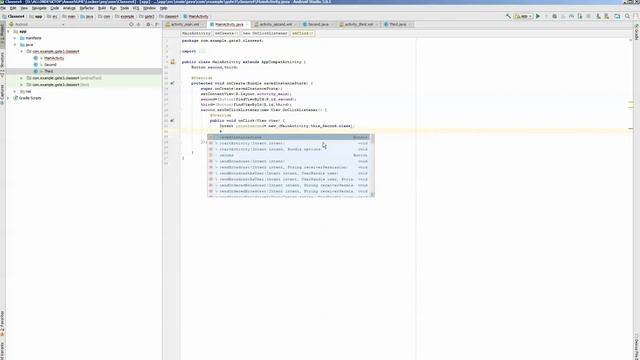The width and height of the screenshot is (640, 360).
Task: Click the Make Project hammer icon
Action: (x=508, y=16)
